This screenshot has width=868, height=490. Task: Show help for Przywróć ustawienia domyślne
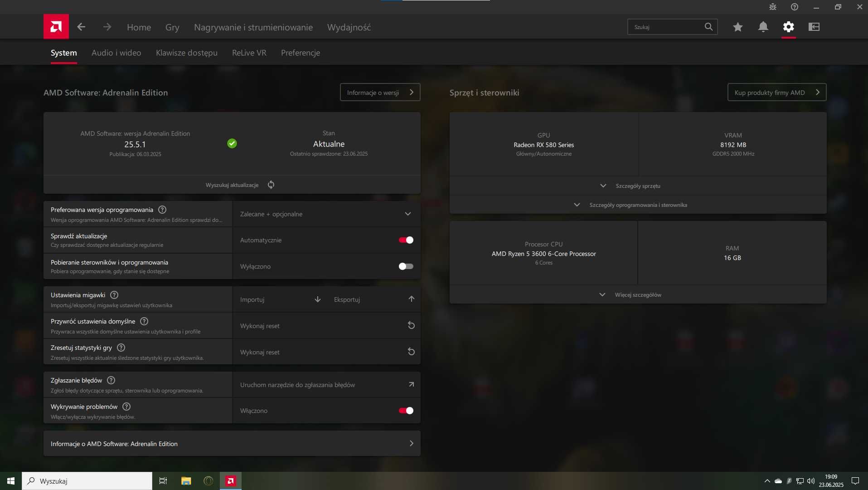click(144, 321)
